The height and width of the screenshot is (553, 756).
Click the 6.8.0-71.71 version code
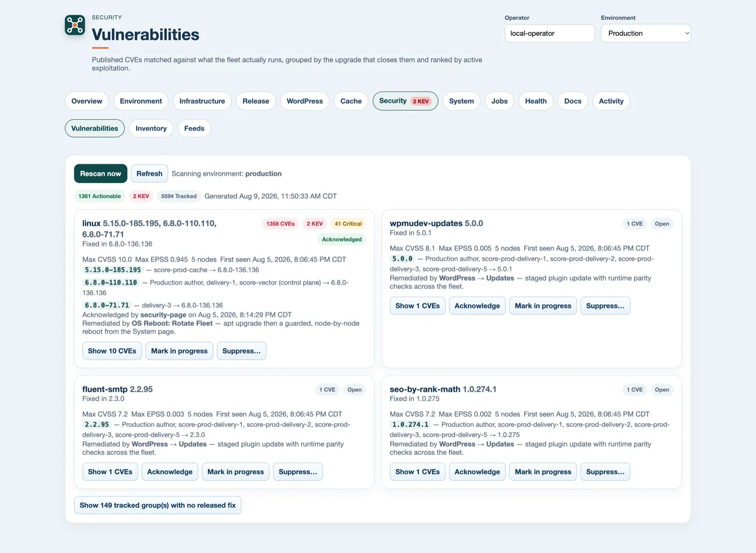pyautogui.click(x=107, y=306)
